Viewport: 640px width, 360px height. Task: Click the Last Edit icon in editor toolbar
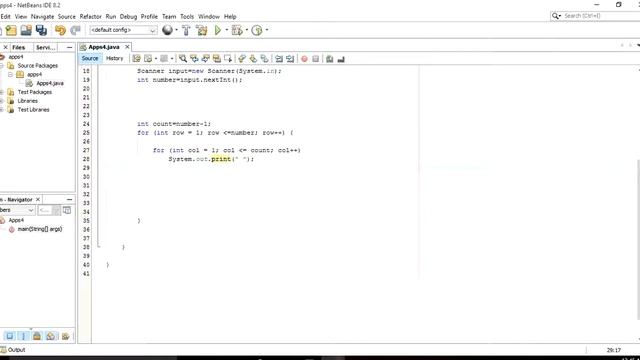coord(136,59)
